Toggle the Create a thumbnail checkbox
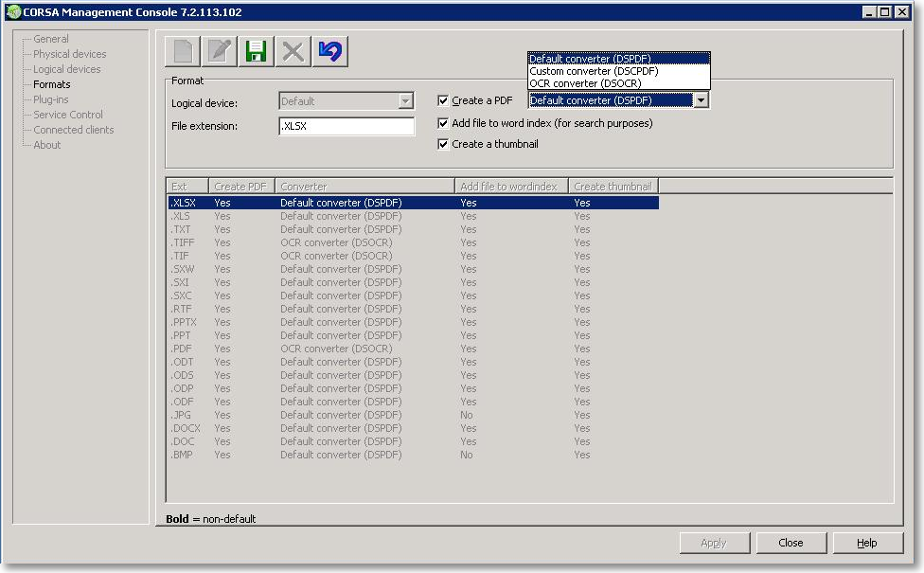Image resolution: width=924 pixels, height=573 pixels. click(443, 144)
